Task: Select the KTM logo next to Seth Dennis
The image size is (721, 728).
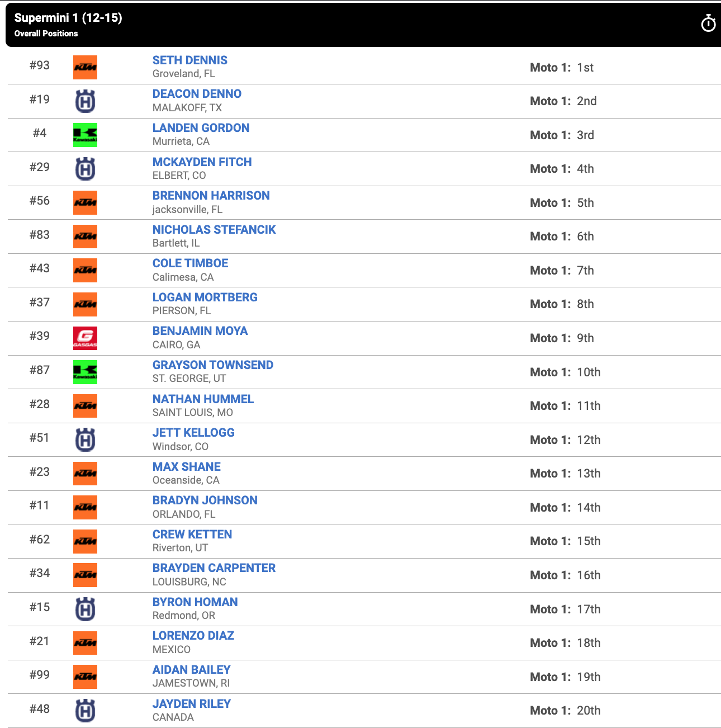Action: pos(84,67)
